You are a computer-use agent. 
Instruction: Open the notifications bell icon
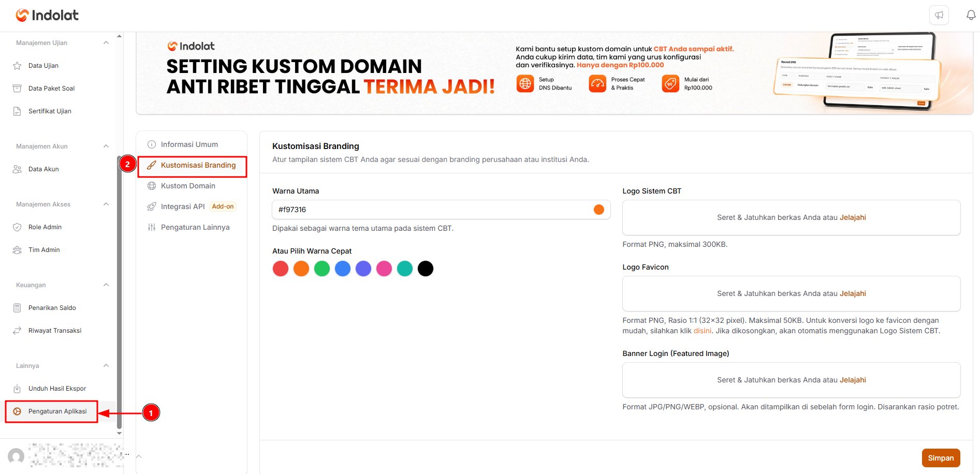pos(971,15)
